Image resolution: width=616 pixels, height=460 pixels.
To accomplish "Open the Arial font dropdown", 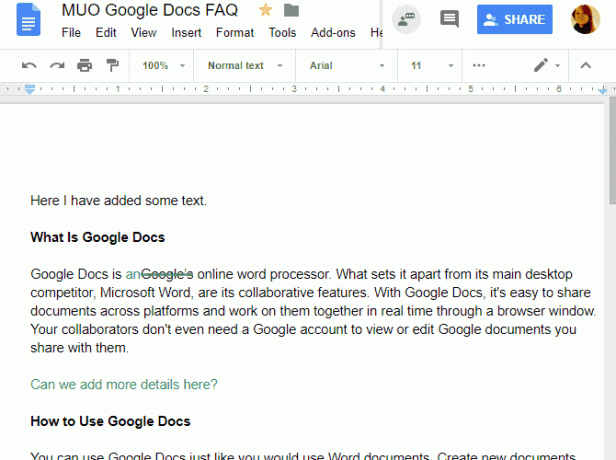I will click(x=346, y=66).
